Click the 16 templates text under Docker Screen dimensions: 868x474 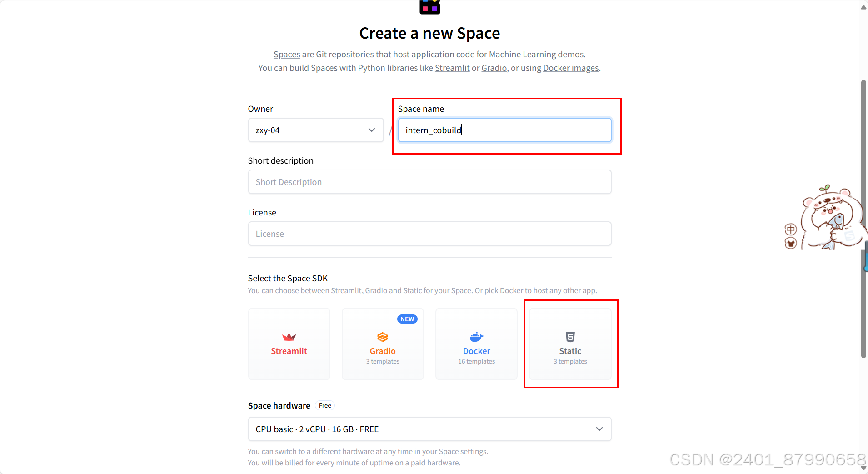pos(476,361)
